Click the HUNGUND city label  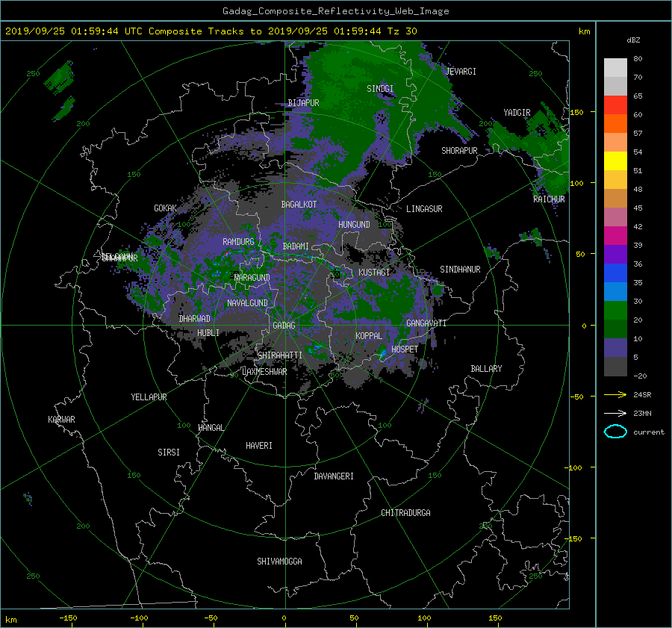coord(354,225)
